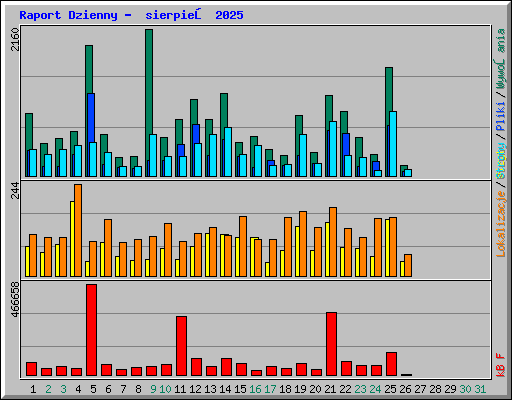
Task: Select the red "kB F" legend label
Action: [x=501, y=365]
